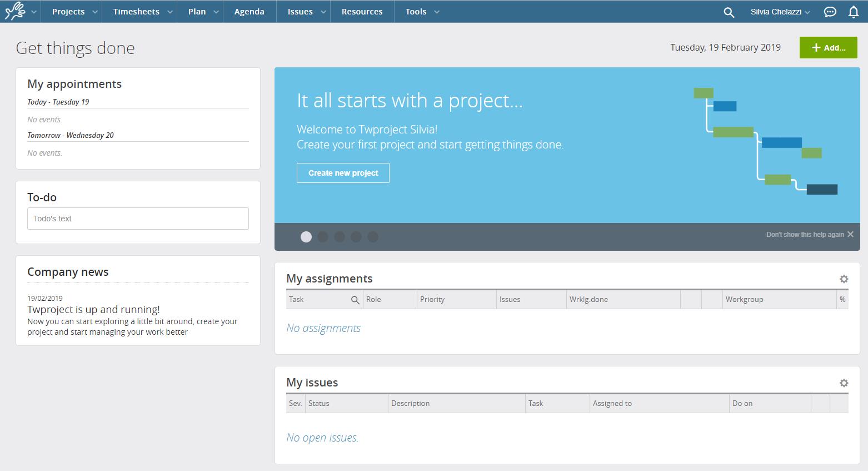Click the Gantt chart illustration

coord(766,141)
